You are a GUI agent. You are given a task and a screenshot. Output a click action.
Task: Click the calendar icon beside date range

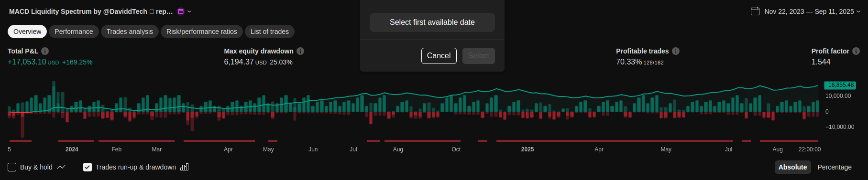[x=755, y=11]
